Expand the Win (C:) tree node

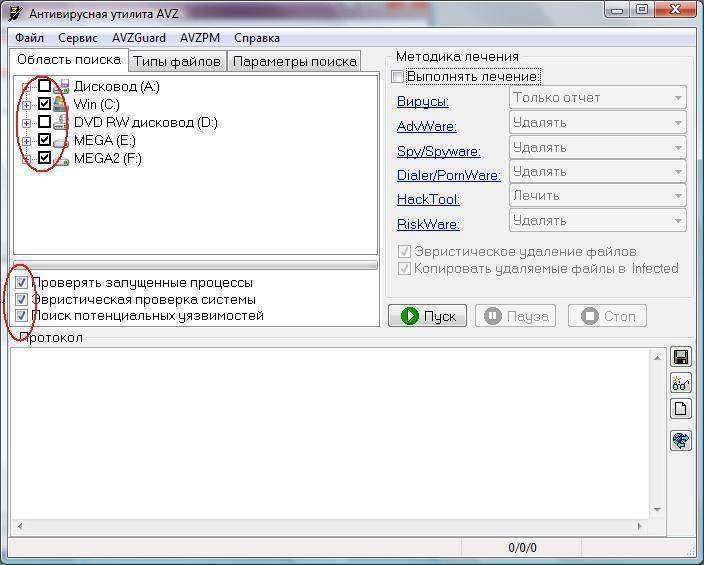[26, 104]
